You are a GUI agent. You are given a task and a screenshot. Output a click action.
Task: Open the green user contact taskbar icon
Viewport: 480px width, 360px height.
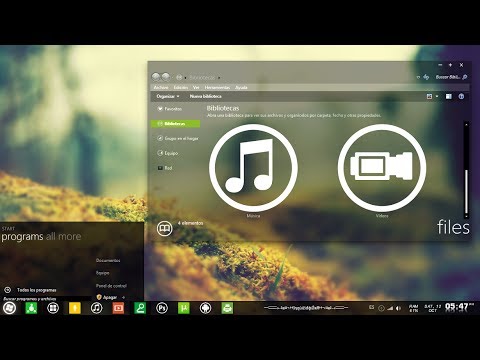pos(140,308)
